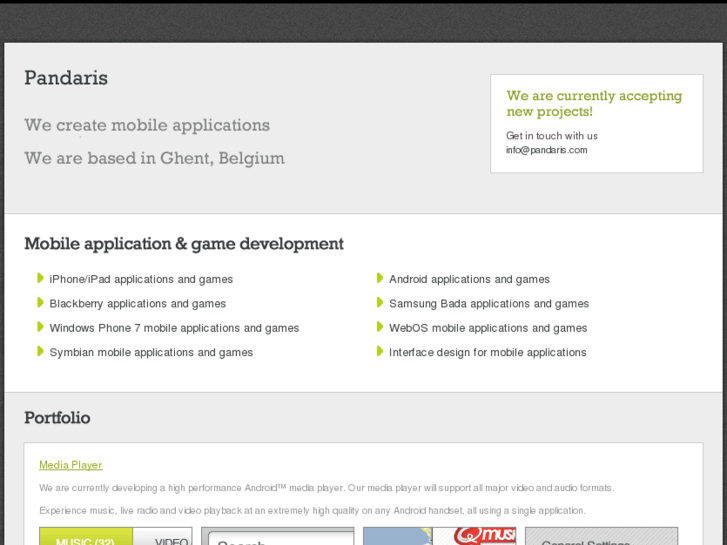This screenshot has width=727, height=545.
Task: Open the MUSIC (32) screenshot thumbnail
Action: pos(115,536)
